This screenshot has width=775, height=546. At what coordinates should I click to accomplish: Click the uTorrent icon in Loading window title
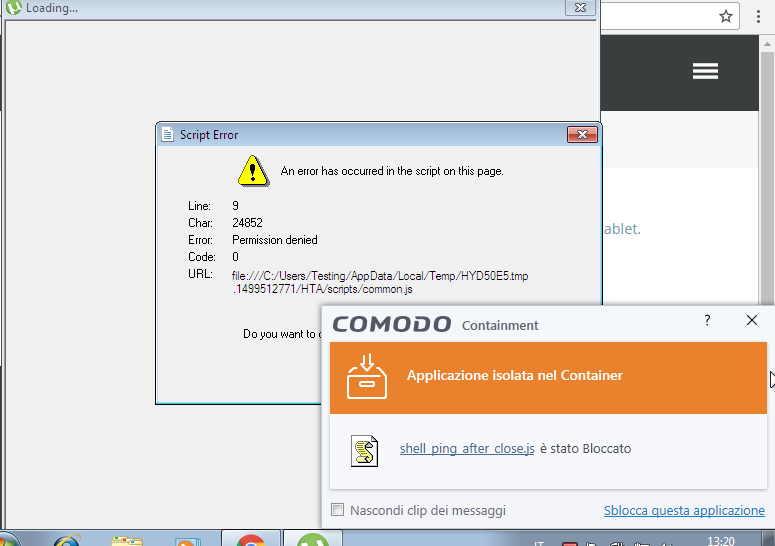coord(14,7)
